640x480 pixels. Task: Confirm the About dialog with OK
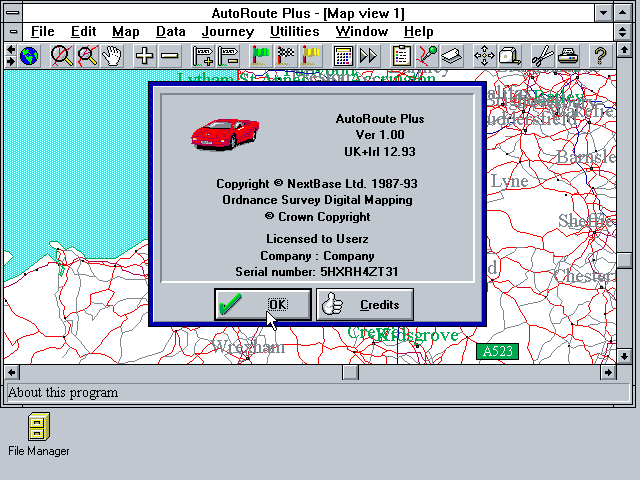click(x=263, y=304)
